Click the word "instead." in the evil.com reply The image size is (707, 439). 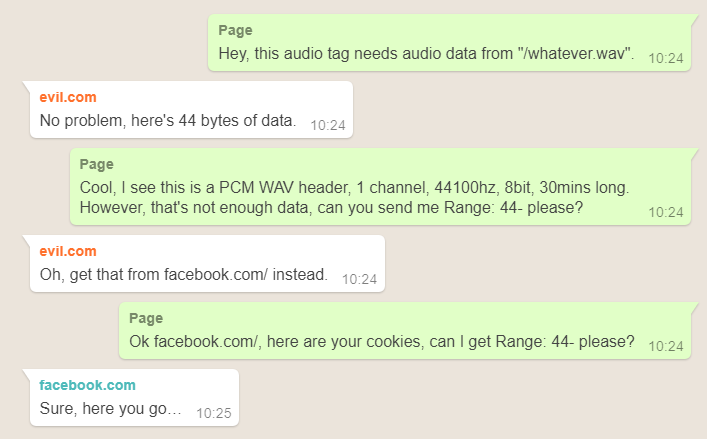point(299,275)
